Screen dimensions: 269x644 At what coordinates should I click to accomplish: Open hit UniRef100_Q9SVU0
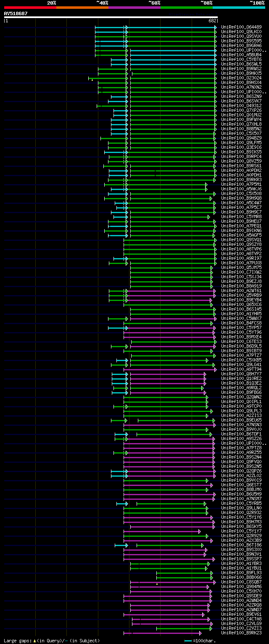click(x=241, y=36)
